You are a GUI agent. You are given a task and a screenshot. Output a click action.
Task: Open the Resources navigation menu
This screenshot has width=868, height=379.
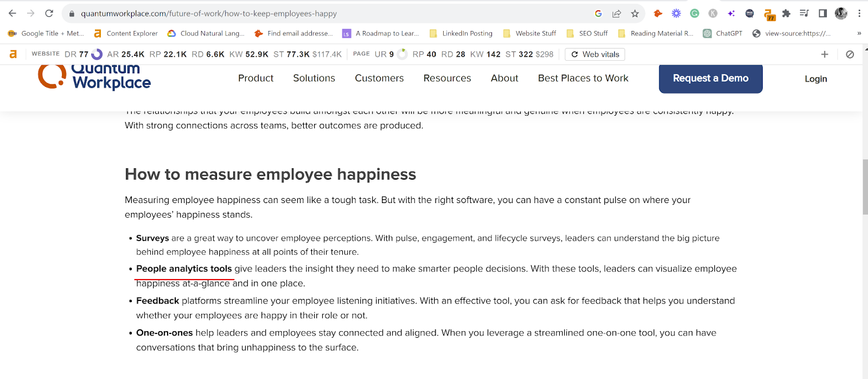[447, 78]
